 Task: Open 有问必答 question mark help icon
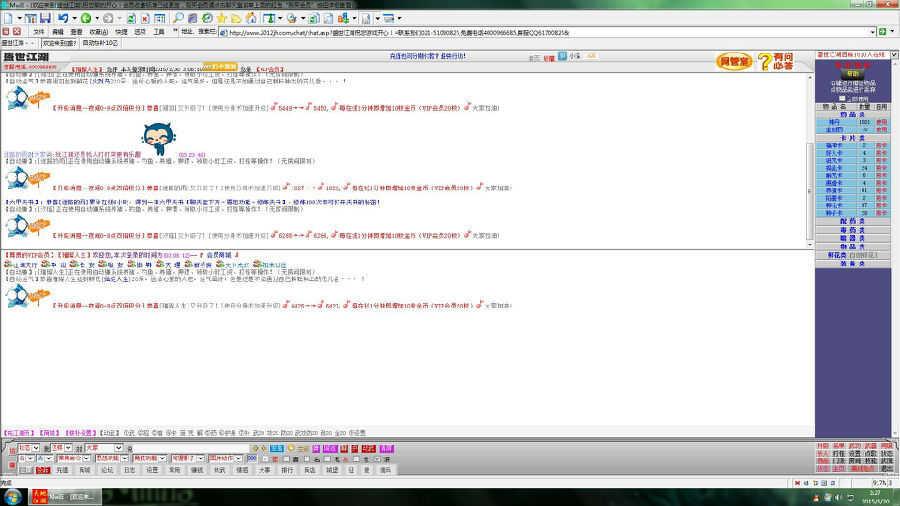[x=775, y=61]
